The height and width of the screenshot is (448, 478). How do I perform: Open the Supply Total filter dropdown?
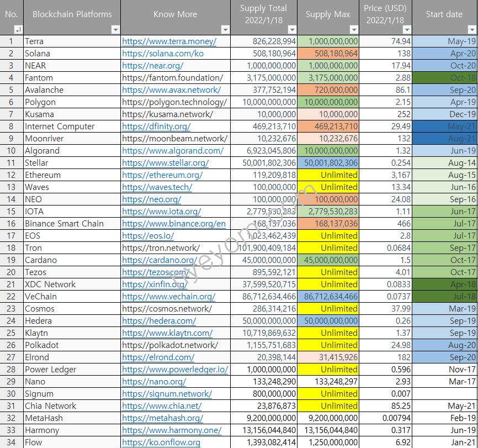292,30
